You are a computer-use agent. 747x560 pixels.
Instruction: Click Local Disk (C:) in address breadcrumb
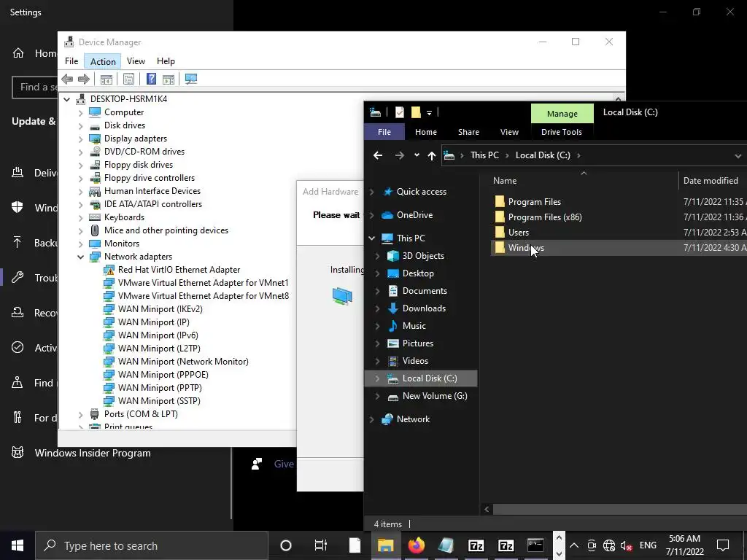click(x=543, y=155)
